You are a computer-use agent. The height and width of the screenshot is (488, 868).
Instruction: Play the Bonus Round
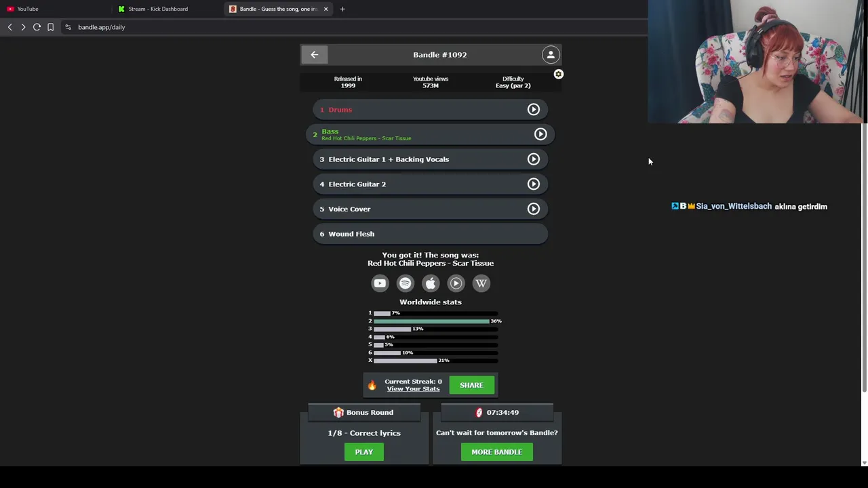coord(364,452)
